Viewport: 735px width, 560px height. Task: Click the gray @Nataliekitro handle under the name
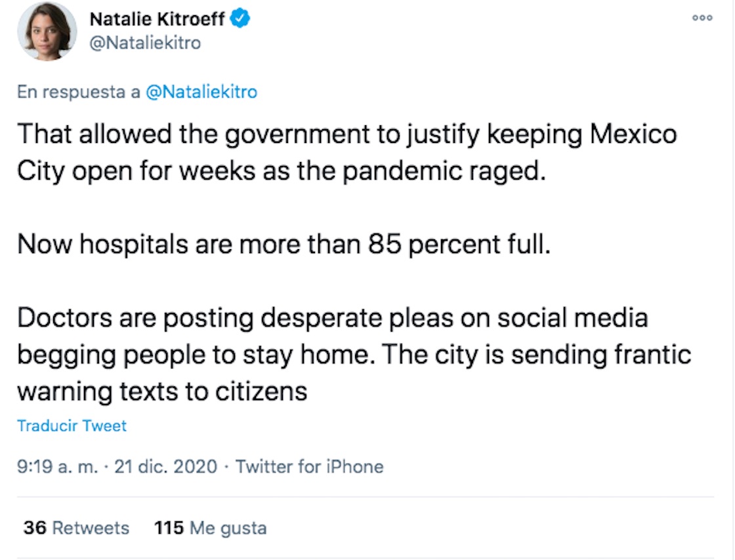coord(144,43)
